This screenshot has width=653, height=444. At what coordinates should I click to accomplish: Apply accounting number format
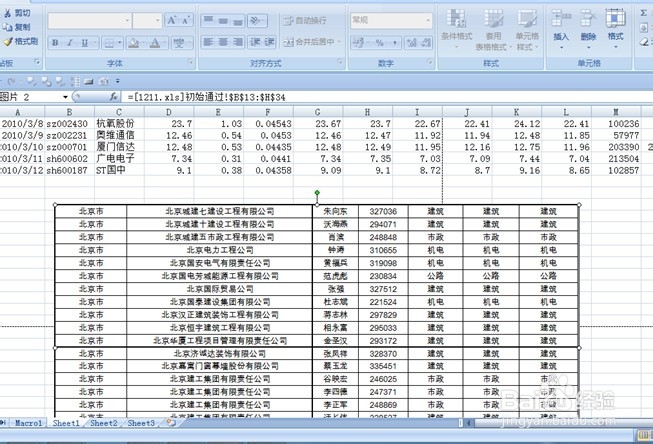coord(358,42)
